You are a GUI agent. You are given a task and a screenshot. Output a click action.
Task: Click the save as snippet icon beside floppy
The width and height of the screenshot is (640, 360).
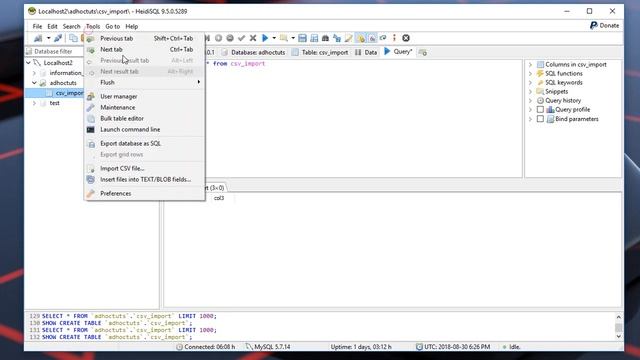tap(314, 38)
